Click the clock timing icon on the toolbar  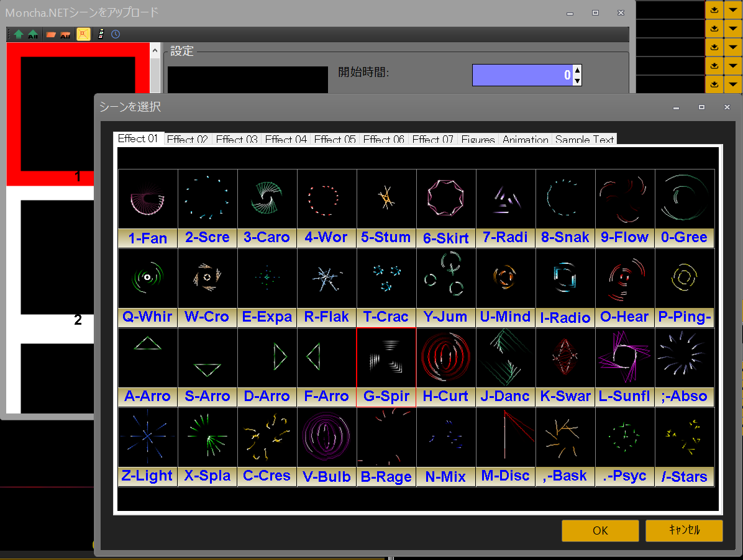pyautogui.click(x=115, y=34)
